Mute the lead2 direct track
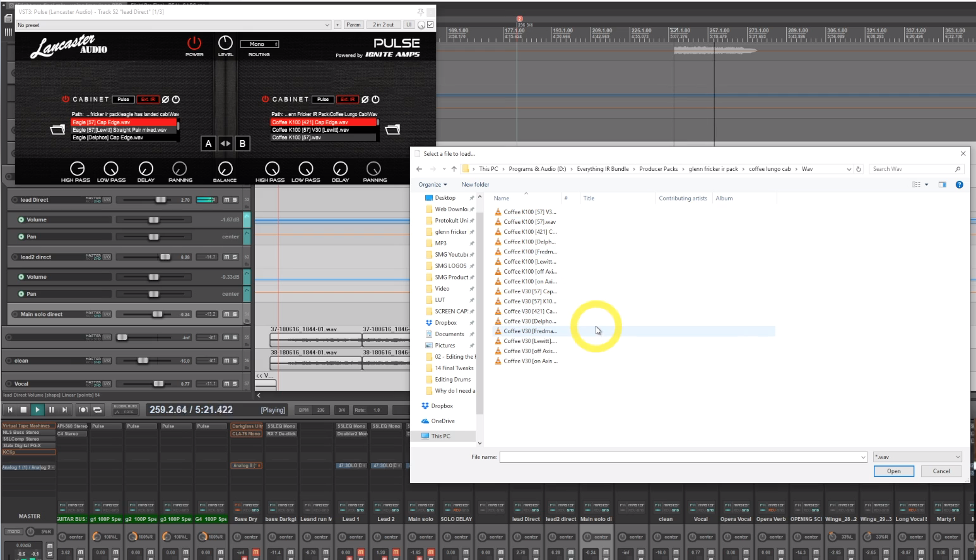This screenshot has height=560, width=976. pos(226,257)
